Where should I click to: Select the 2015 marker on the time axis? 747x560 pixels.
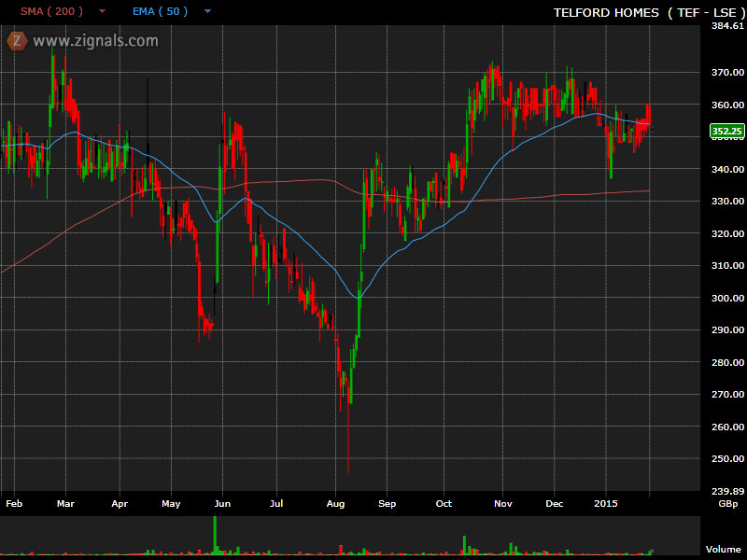click(606, 504)
